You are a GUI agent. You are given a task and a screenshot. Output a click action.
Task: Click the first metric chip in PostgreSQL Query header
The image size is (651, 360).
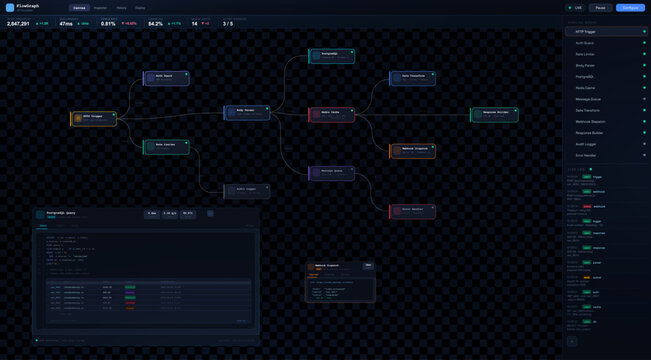[152, 213]
